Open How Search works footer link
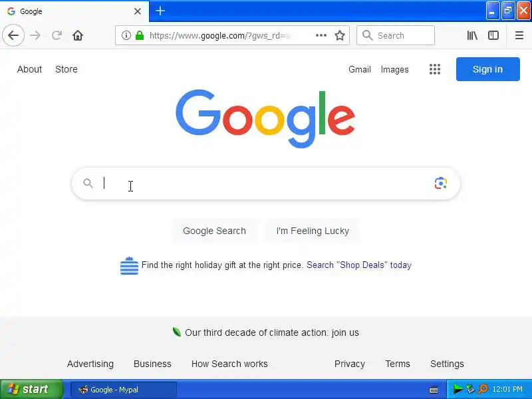 (x=229, y=364)
